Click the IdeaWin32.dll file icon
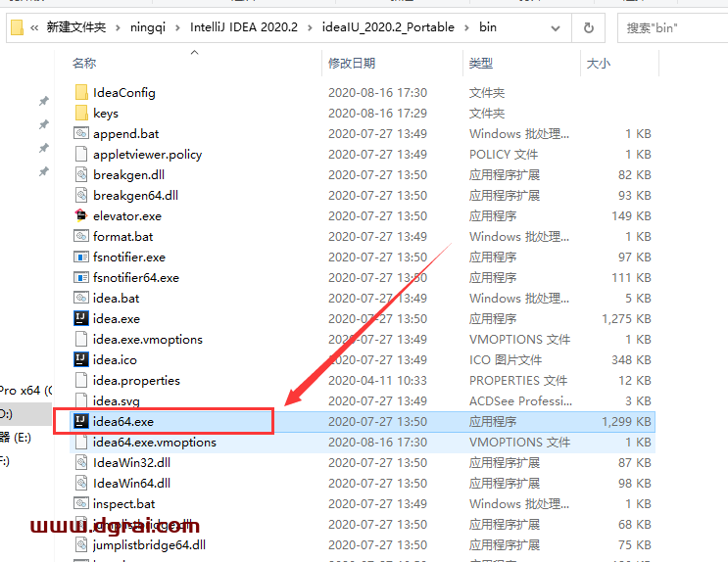 (x=81, y=462)
